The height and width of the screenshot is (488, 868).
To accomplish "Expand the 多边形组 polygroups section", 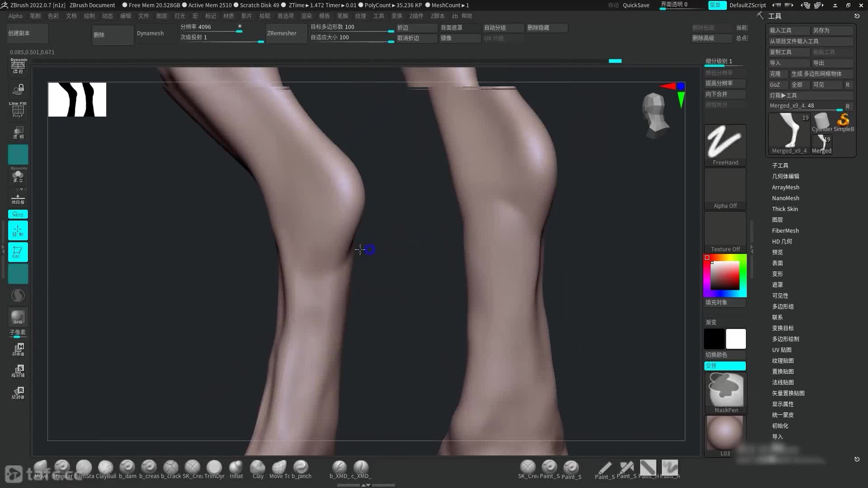I will click(x=783, y=306).
